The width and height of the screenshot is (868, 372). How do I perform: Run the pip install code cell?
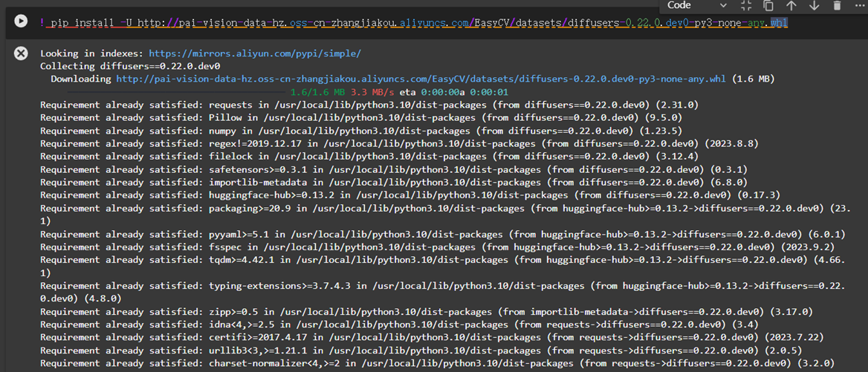tap(21, 21)
